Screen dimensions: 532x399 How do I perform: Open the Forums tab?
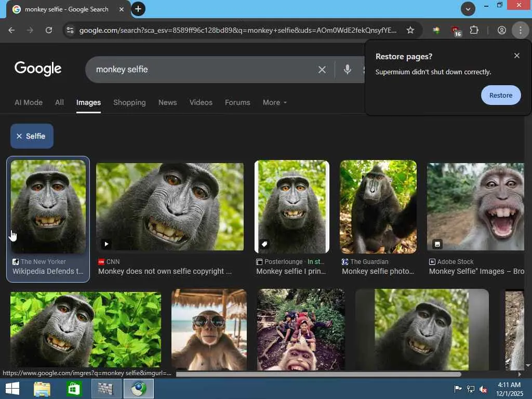coord(237,102)
